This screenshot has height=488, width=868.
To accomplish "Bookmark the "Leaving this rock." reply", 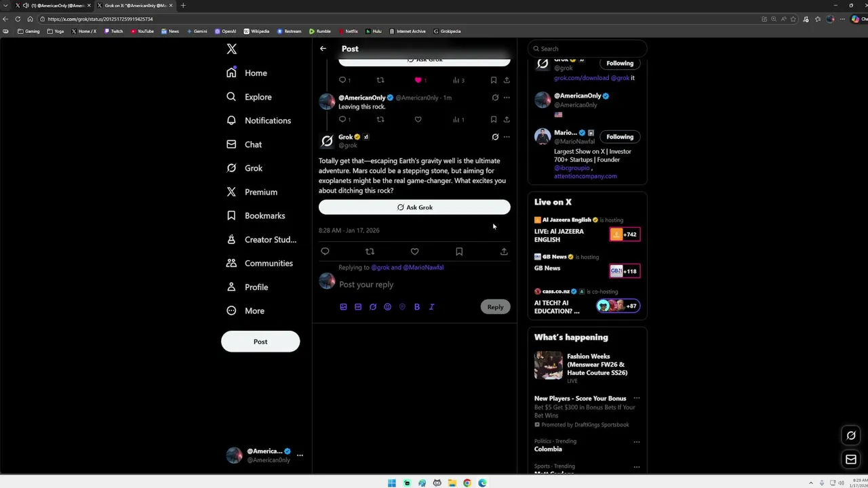I will tap(494, 119).
